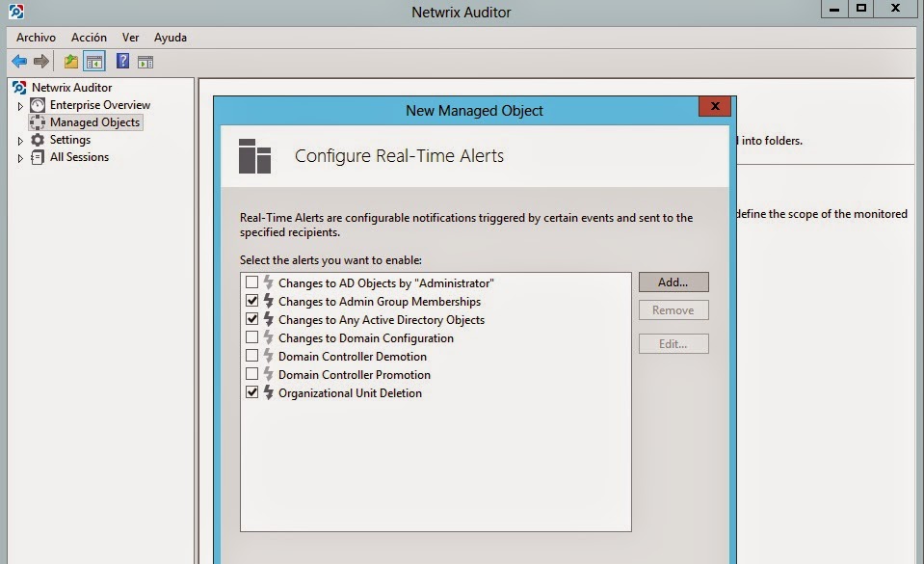This screenshot has width=924, height=564.
Task: Click the Enterprise Overview gauge icon
Action: point(38,105)
